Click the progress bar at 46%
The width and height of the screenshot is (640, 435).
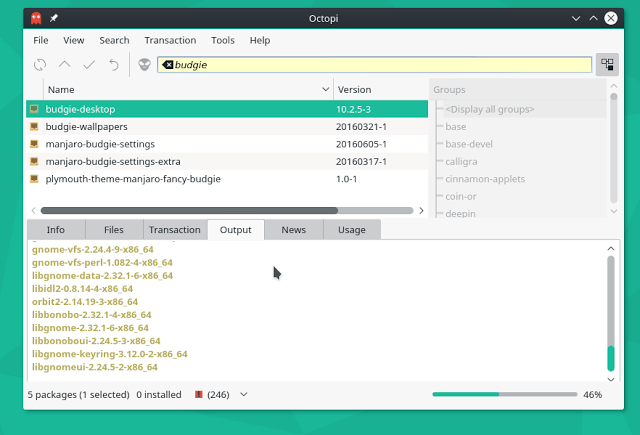coord(504,395)
